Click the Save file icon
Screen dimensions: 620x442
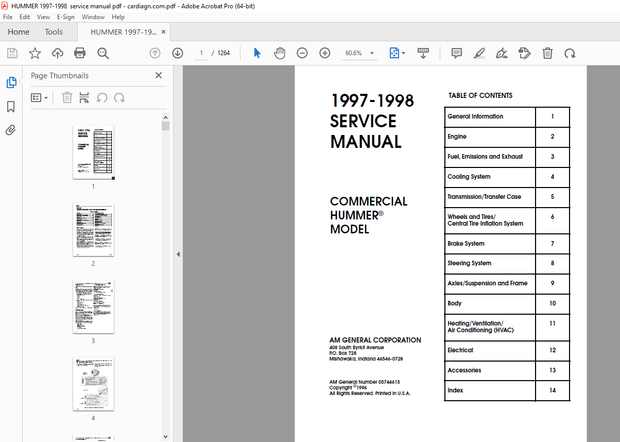[x=12, y=53]
